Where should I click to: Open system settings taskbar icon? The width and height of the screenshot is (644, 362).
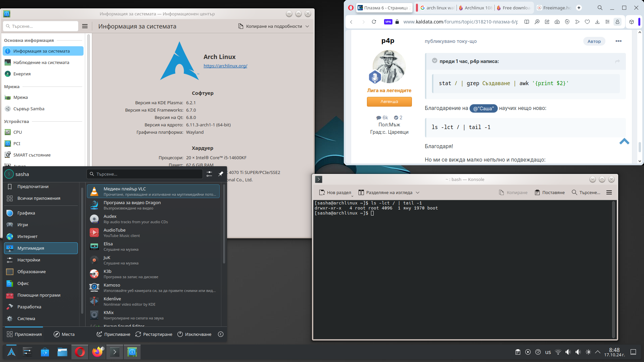click(28, 352)
